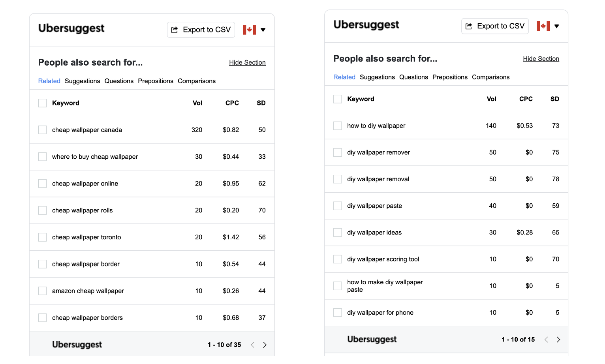Click the Hide Section link in the left panel
Screen dimensions: 605x364
click(x=247, y=62)
